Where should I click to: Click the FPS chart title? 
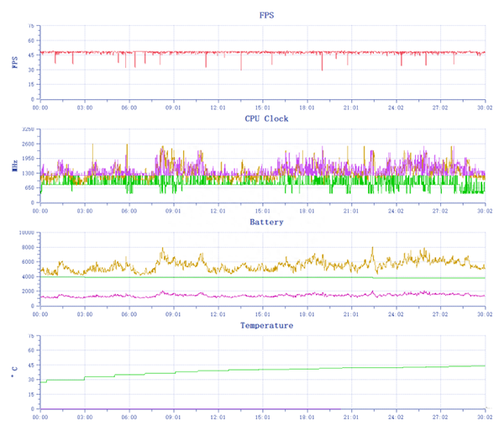266,15
